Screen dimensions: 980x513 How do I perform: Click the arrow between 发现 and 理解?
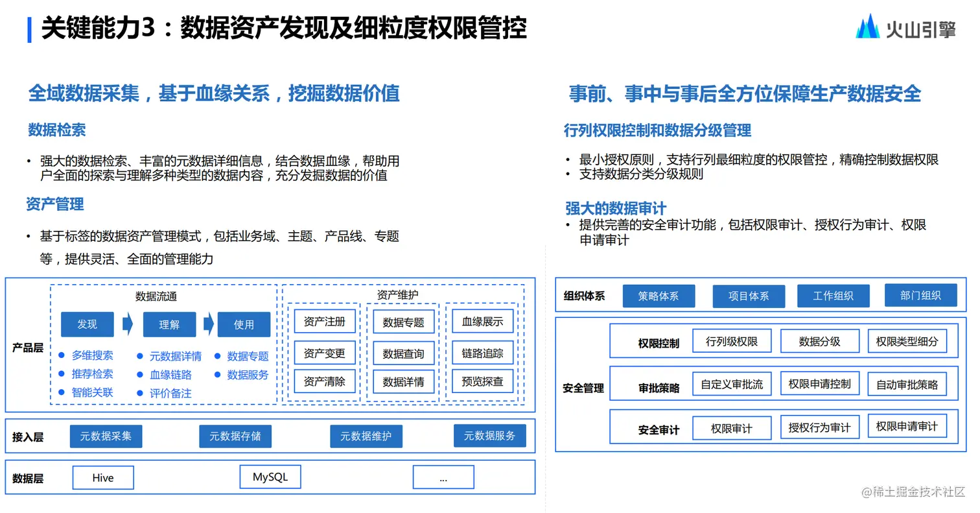click(x=128, y=324)
